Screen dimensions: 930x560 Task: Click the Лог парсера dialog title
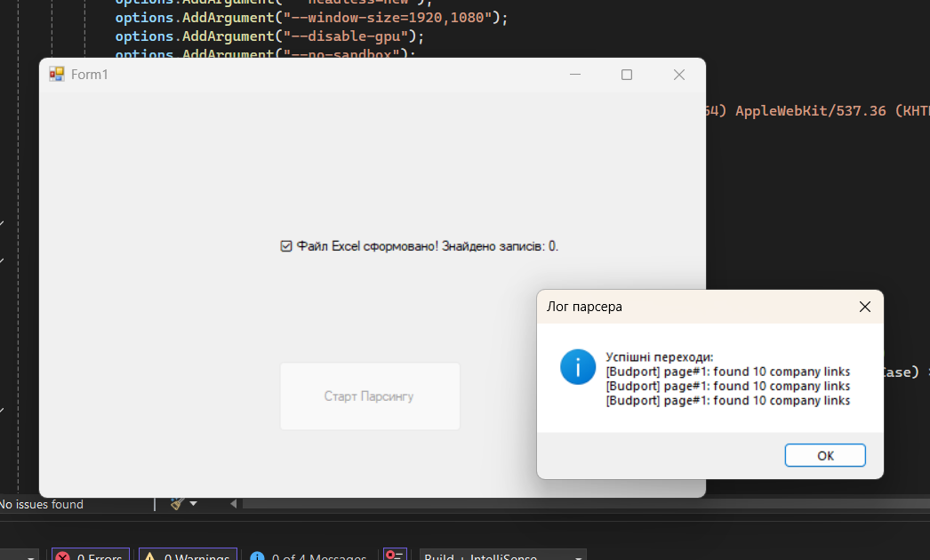point(584,307)
